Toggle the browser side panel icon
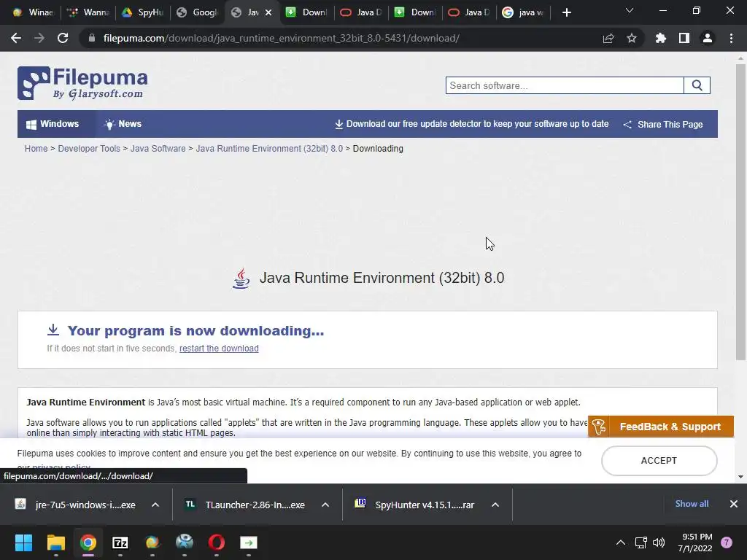Screen dimensions: 747x560 [684, 38]
